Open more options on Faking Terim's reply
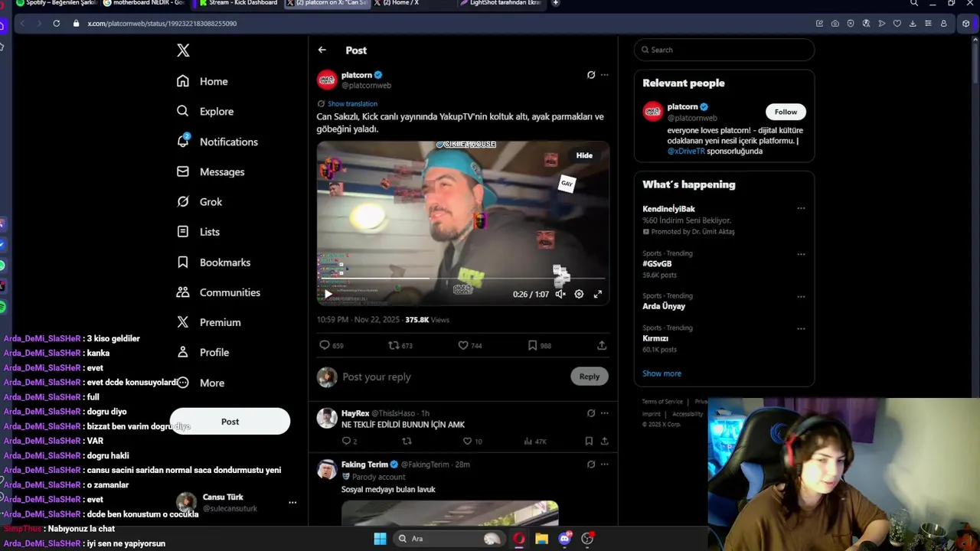The image size is (980, 551). coord(604,465)
